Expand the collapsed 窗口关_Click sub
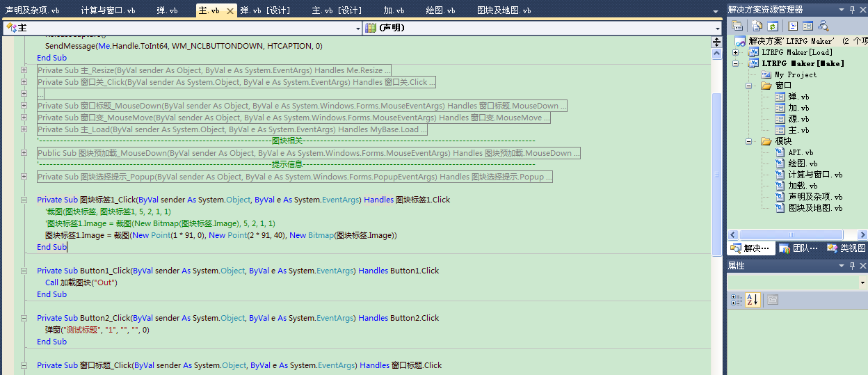The image size is (868, 375). point(24,82)
